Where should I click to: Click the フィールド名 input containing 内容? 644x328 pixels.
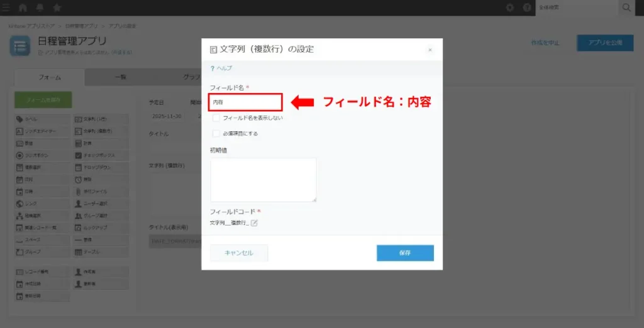coord(246,102)
